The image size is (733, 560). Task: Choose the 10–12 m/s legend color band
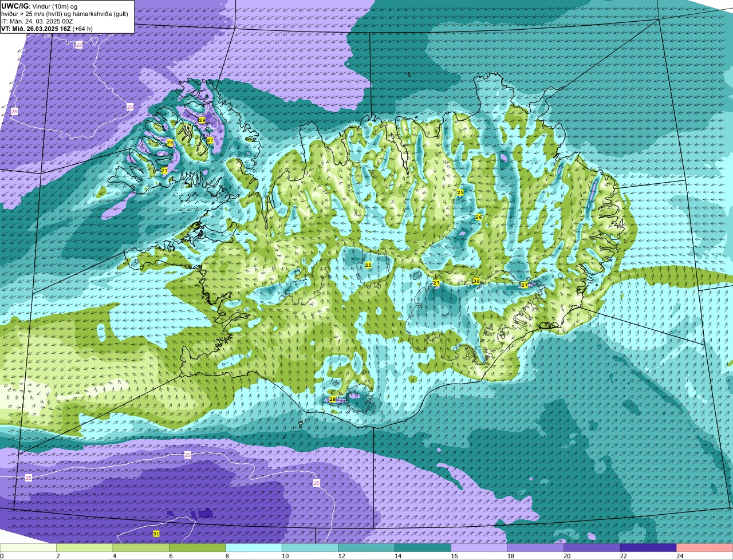tap(310, 547)
